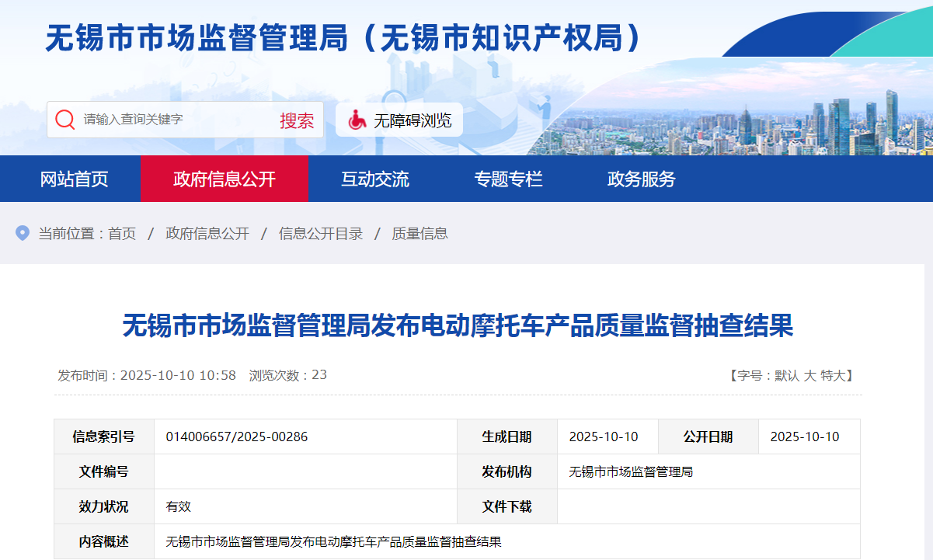The image size is (933, 560).
Task: Click index number 014006657/2025-00286
Action: click(x=237, y=437)
